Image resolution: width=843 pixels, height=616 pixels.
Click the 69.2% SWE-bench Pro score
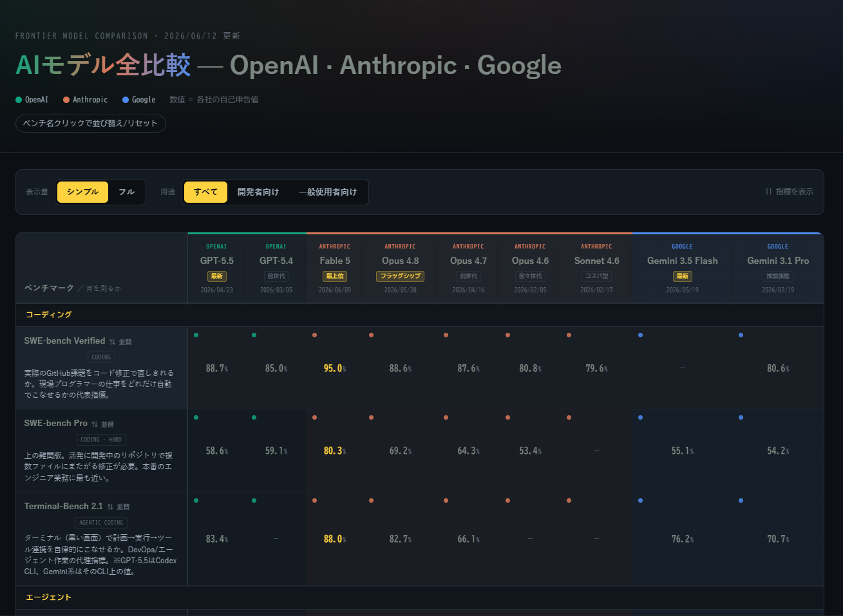(x=400, y=451)
